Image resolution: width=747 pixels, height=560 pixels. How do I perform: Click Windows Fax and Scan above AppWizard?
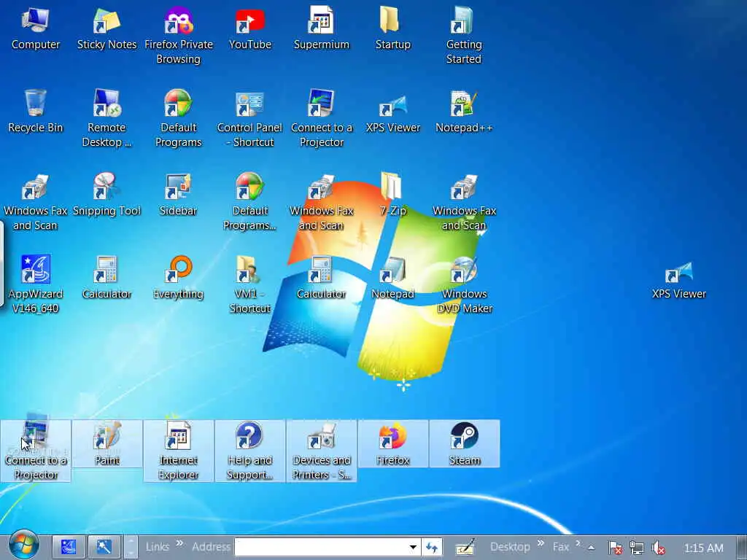[35, 203]
